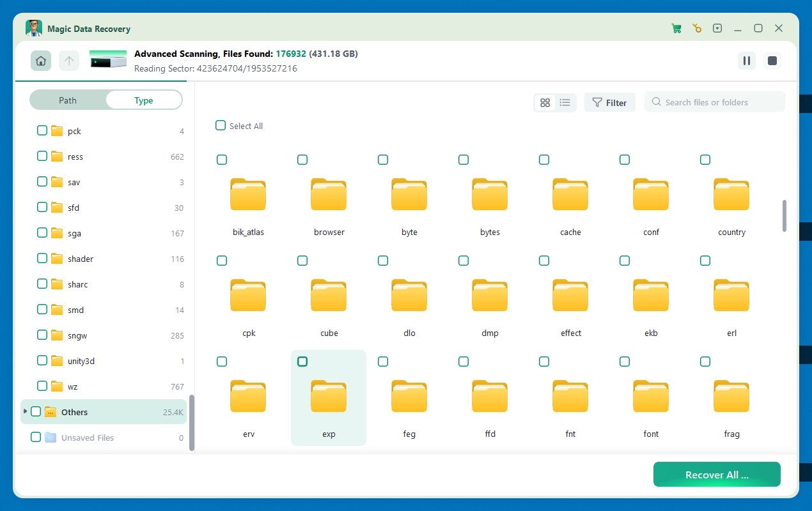This screenshot has height=511, width=812.
Task: Open the title bar dropdown menu
Action: (717, 28)
